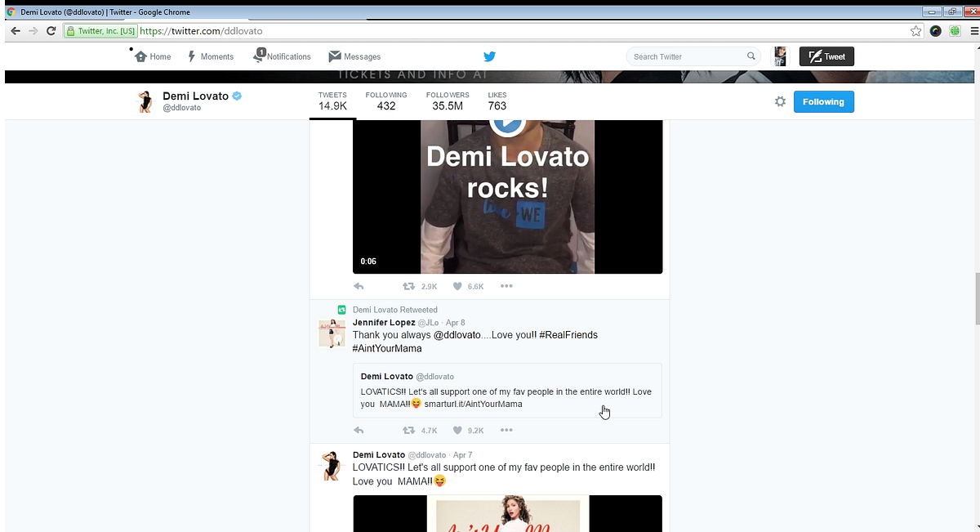
Task: Click the black circular extension icon
Action: point(936,31)
